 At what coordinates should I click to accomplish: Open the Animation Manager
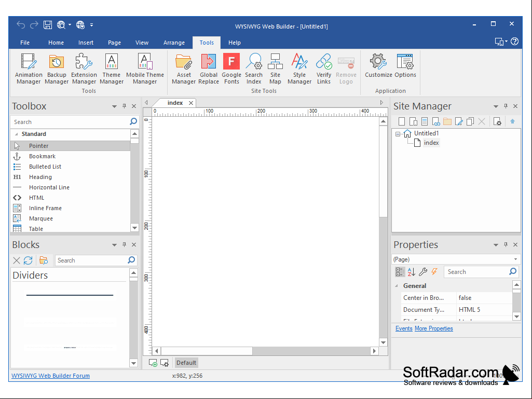click(x=29, y=68)
